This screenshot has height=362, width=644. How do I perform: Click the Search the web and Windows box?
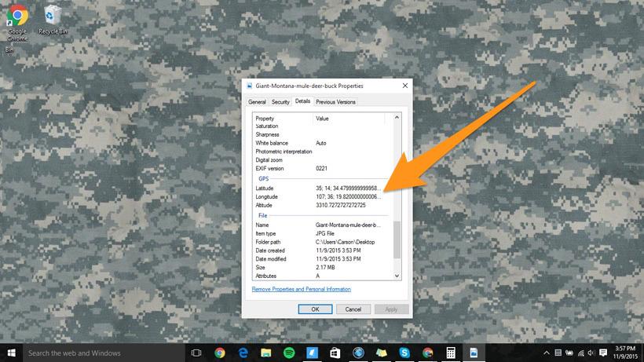(104, 353)
